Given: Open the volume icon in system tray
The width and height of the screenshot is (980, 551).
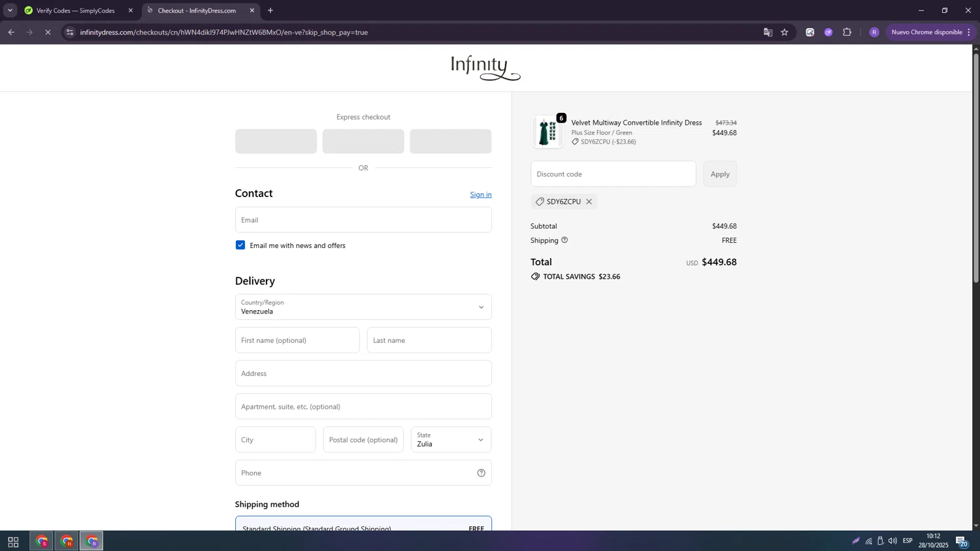Looking at the screenshot, I should point(892,541).
